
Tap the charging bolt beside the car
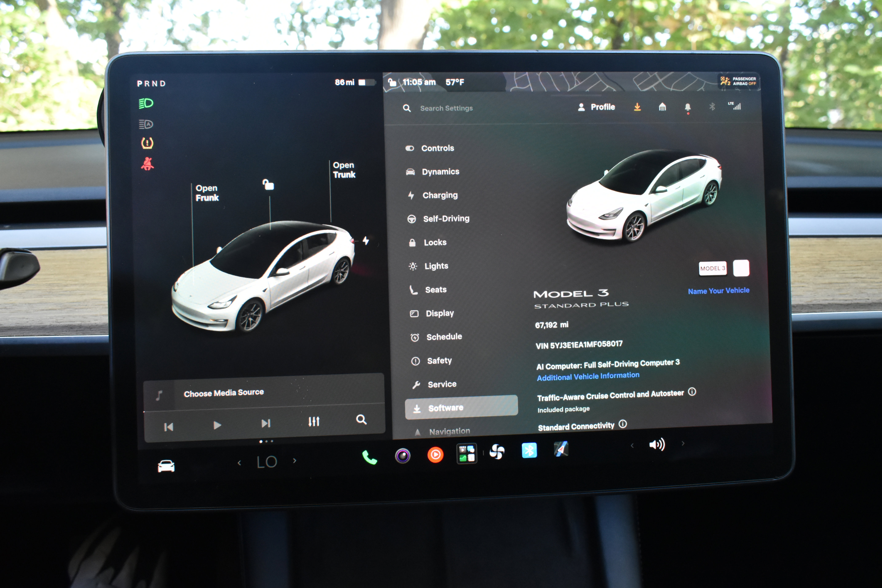point(366,241)
